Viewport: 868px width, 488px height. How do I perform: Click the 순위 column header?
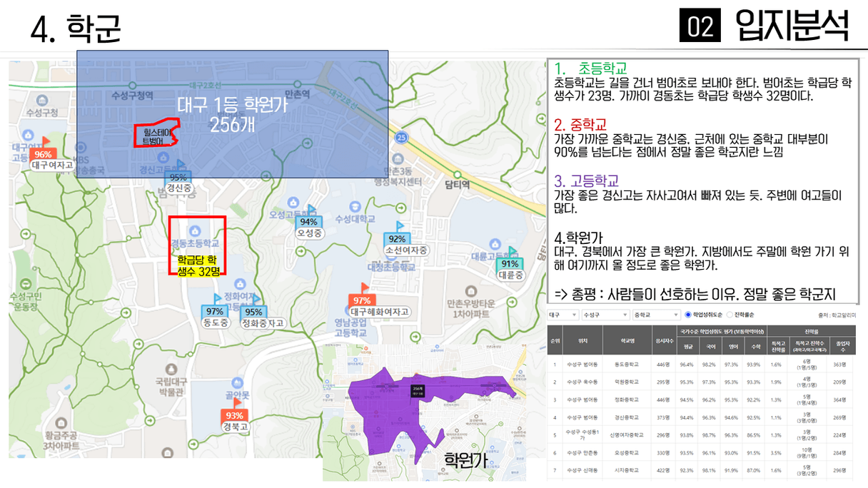[555, 340]
